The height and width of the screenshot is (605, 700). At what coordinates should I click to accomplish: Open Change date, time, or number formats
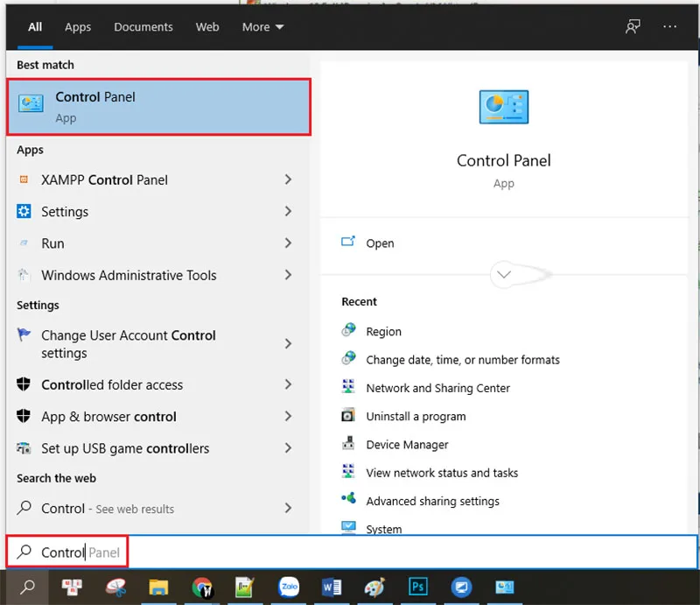(x=463, y=360)
